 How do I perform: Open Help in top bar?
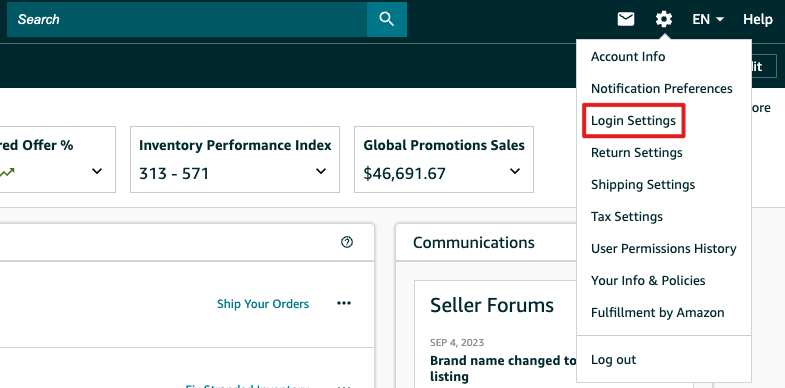click(757, 20)
